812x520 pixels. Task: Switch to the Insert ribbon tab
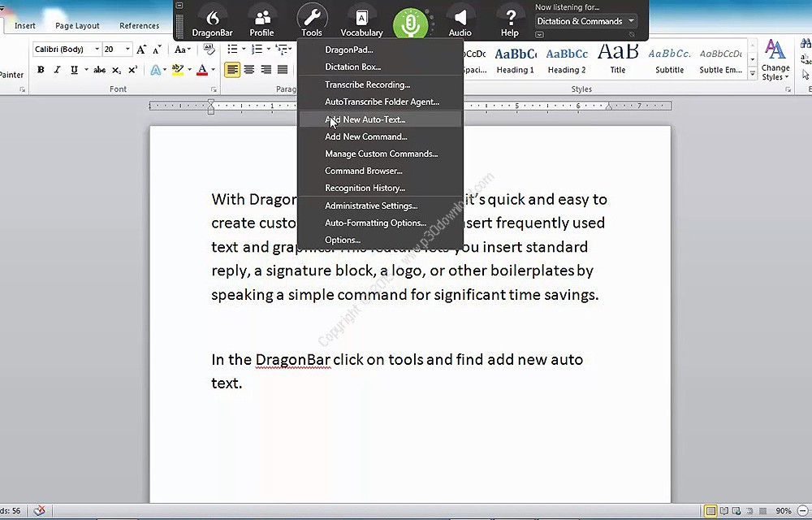point(25,25)
